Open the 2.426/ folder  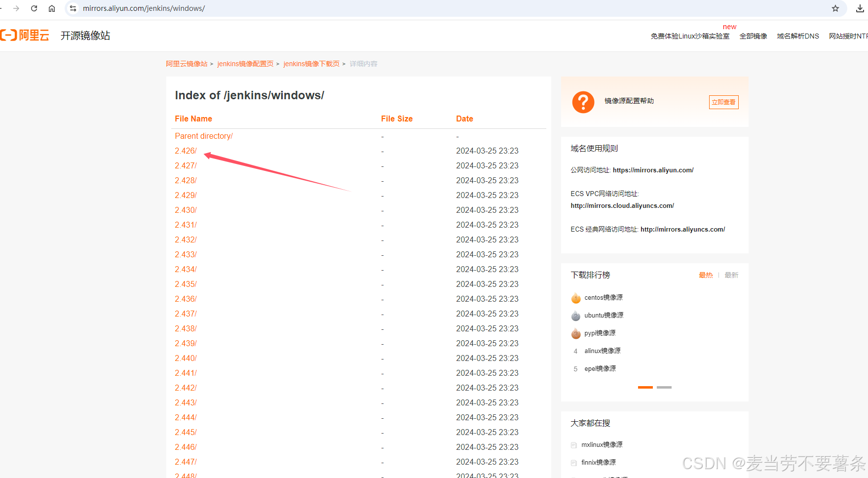[186, 151]
